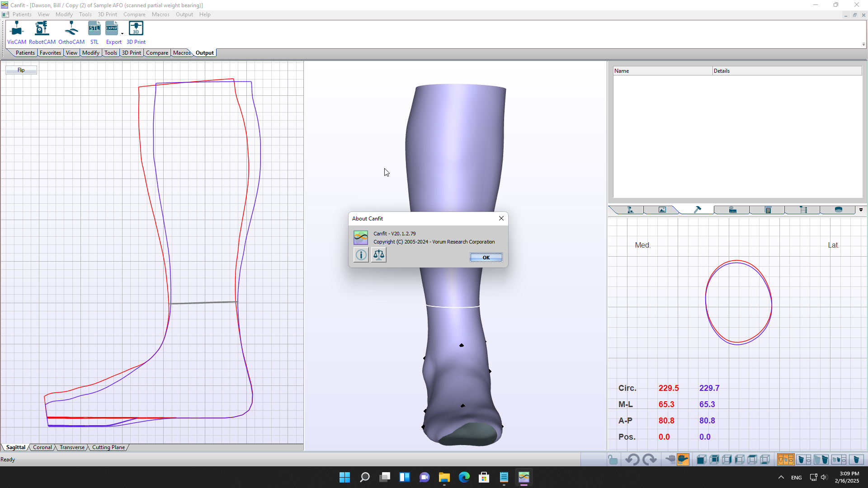Select the back-face cube view icon
The image size is (868, 488).
click(714, 460)
